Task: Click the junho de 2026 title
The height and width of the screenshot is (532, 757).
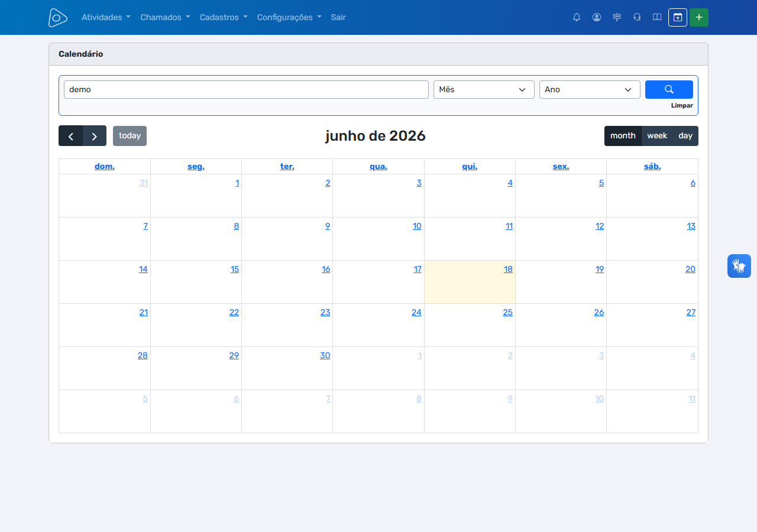Action: (376, 136)
